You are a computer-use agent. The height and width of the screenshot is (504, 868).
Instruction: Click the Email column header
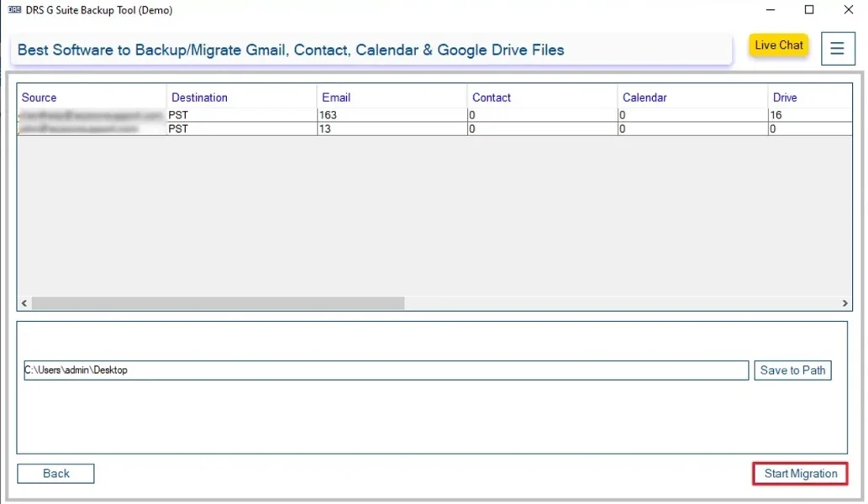[x=335, y=97]
